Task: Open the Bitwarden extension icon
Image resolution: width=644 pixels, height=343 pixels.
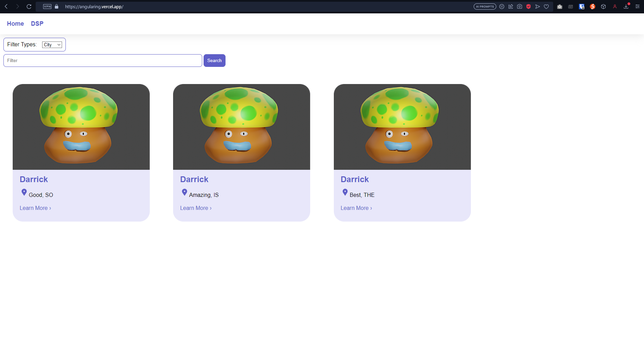Action: pyautogui.click(x=582, y=7)
